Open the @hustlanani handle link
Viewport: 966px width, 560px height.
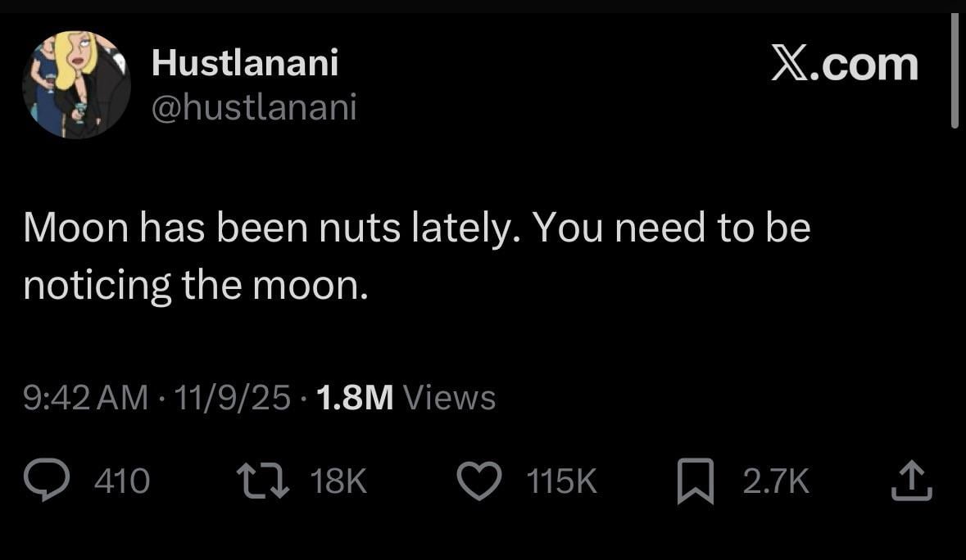(254, 107)
